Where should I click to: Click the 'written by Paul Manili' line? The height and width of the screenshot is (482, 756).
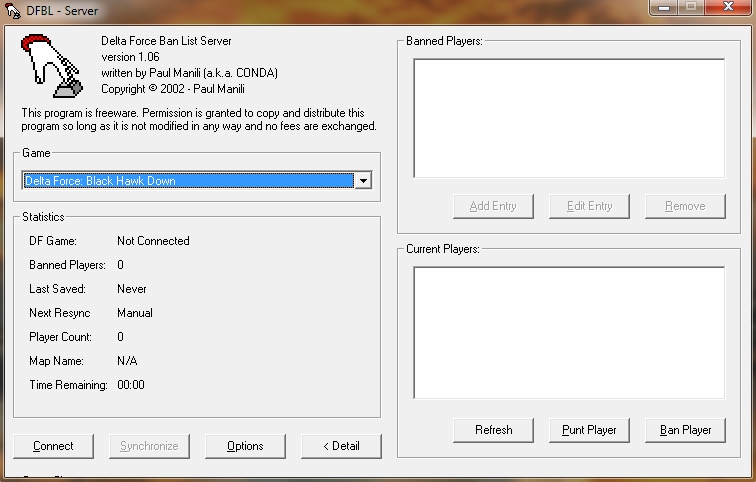pos(189,73)
